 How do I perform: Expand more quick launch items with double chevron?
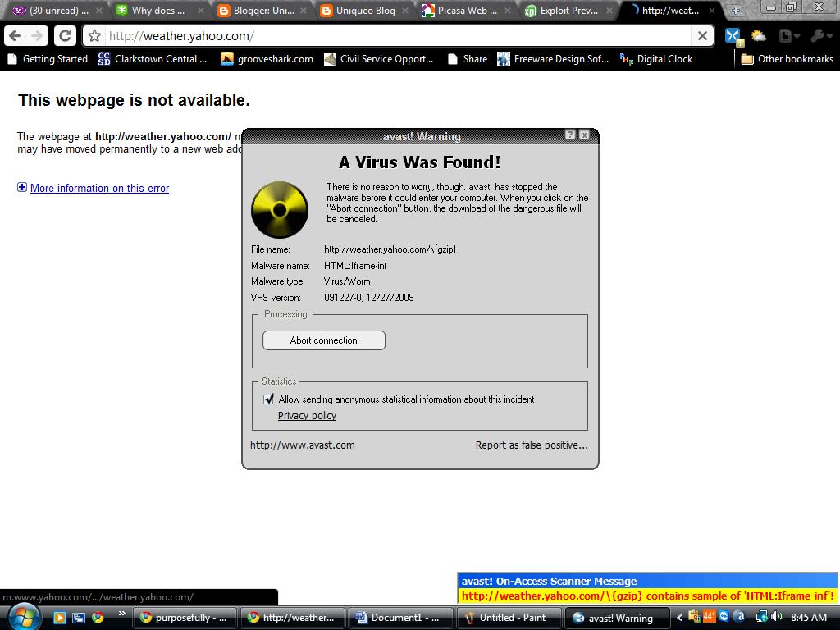click(x=122, y=613)
